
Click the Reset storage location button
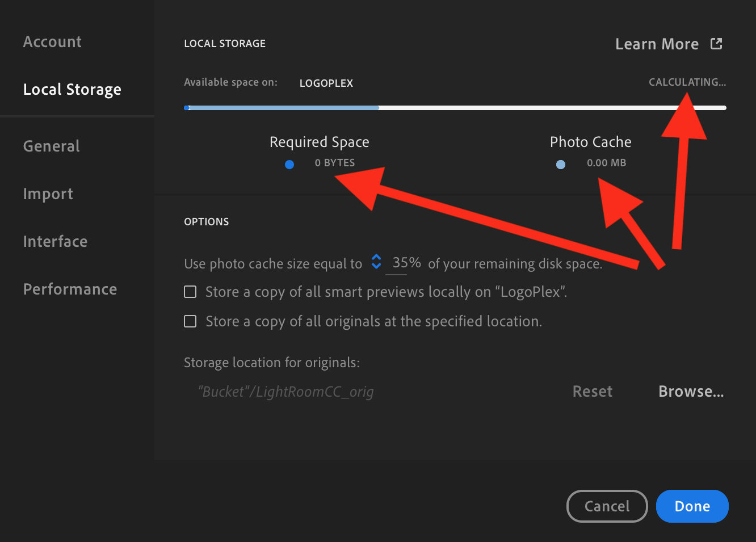tap(593, 392)
